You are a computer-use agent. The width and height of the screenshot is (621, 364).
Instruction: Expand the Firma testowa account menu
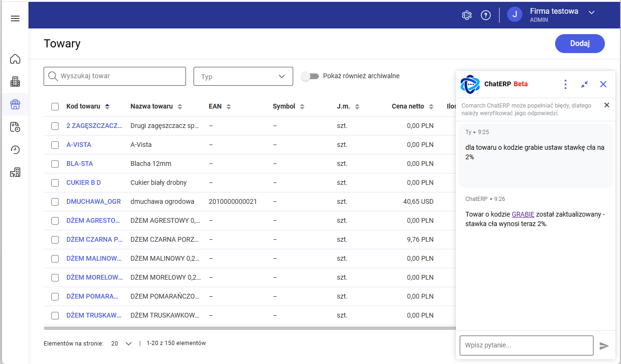591,13
